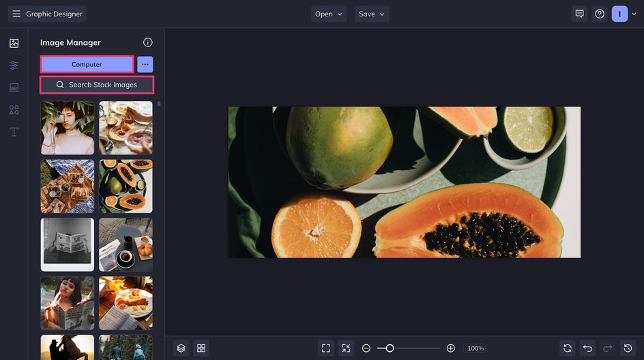Select the black-and-white newspaper thumbnail
Screen dimensions: 644x360
click(68, 245)
